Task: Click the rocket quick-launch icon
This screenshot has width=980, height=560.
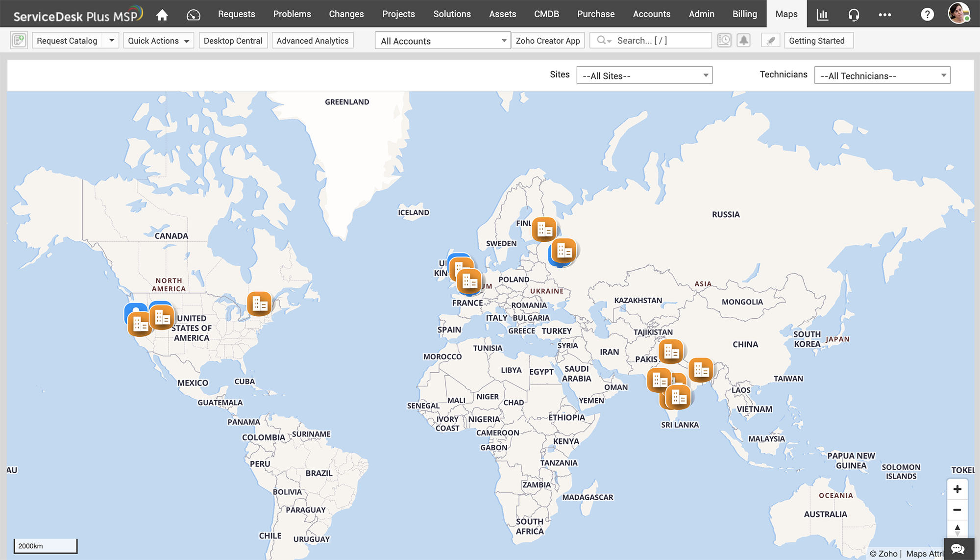Action: (x=770, y=41)
